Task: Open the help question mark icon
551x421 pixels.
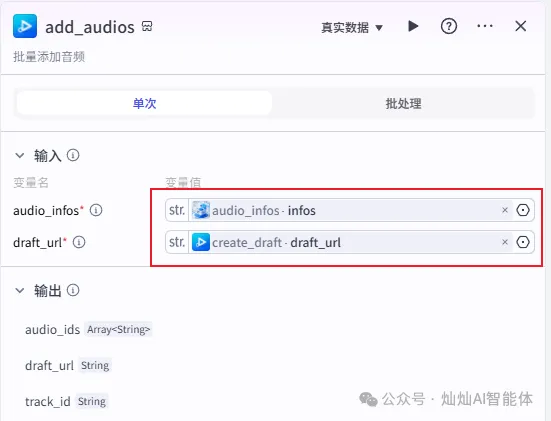Action: click(x=449, y=26)
